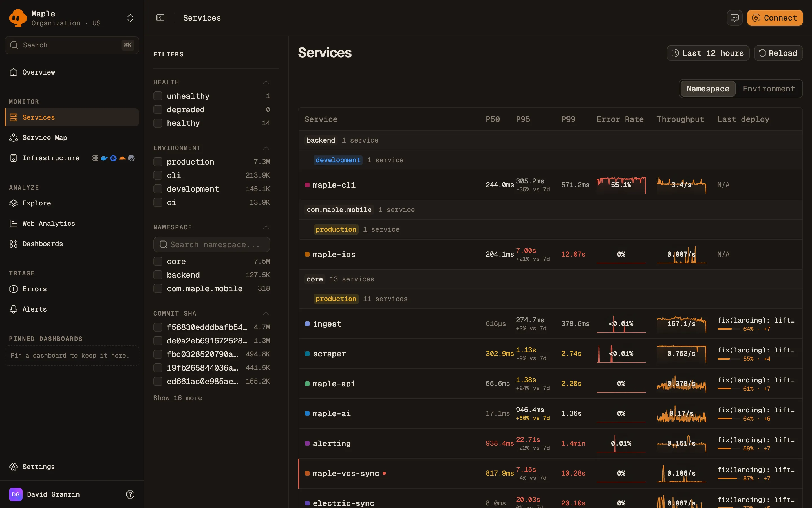This screenshot has width=812, height=508.
Task: Click the Cloudflare icon beside Infrastructure
Action: (x=122, y=158)
